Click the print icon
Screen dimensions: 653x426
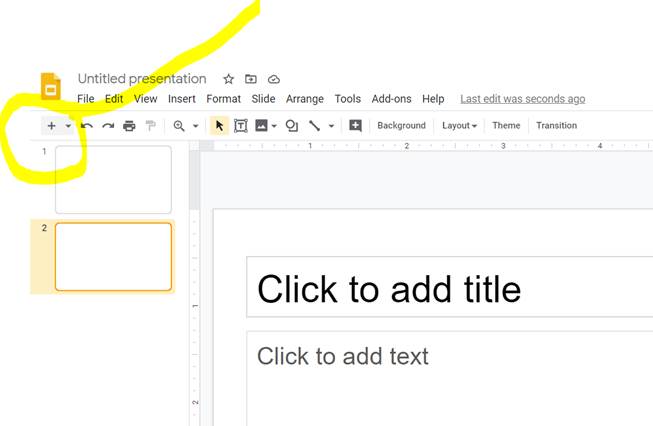click(129, 126)
